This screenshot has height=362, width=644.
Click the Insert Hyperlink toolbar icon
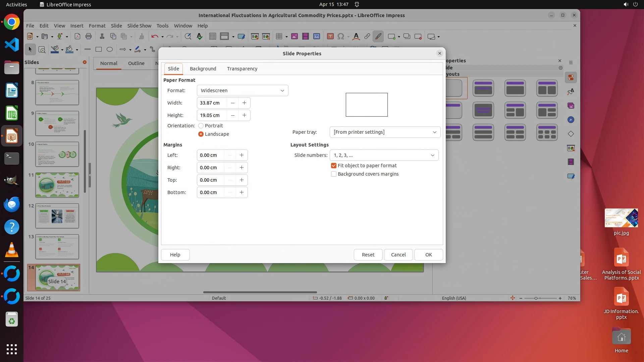click(367, 37)
